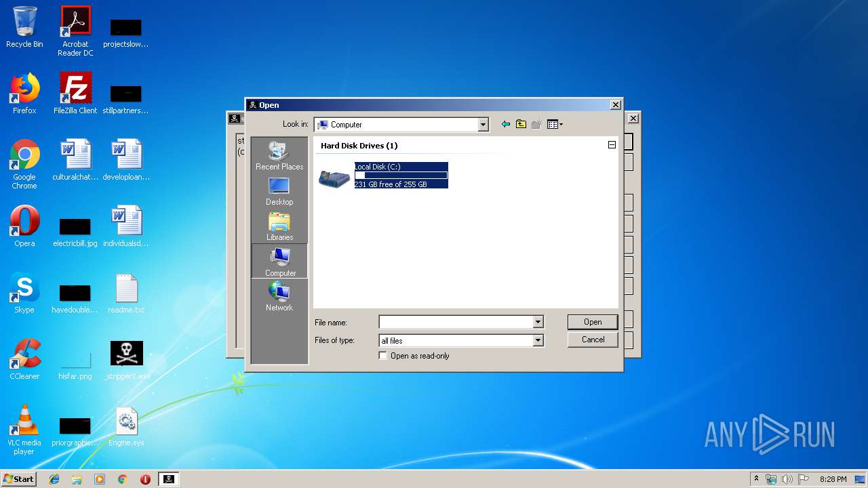Click the Show desktop button

pyautogui.click(x=861, y=479)
